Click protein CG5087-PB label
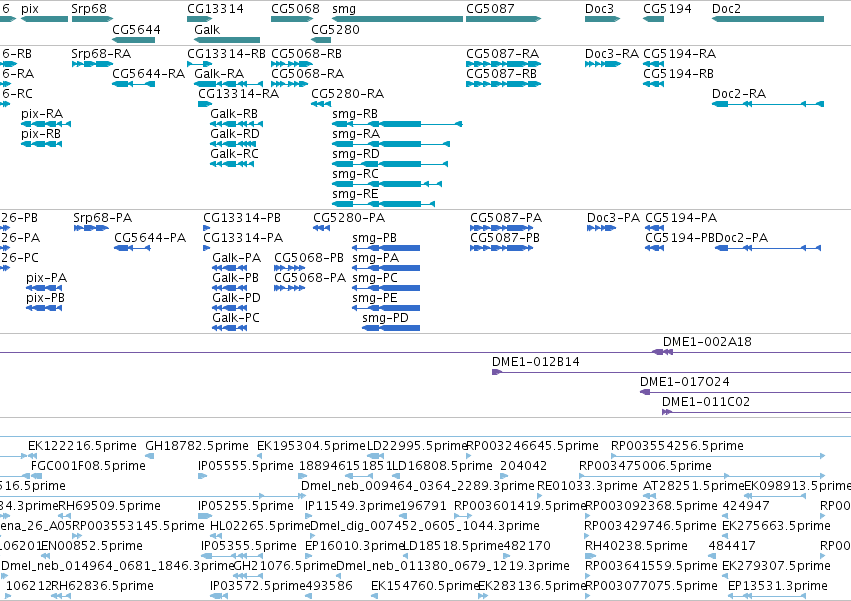The width and height of the screenshot is (851, 601). [505, 238]
